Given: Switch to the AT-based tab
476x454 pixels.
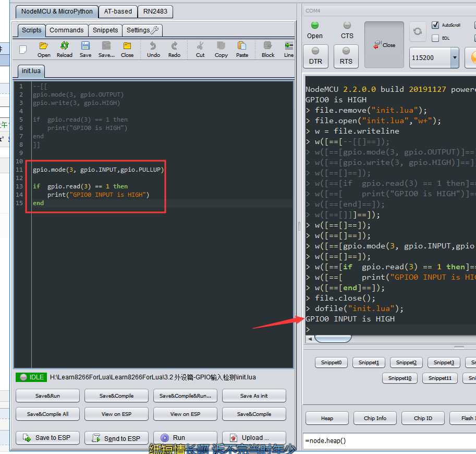Looking at the screenshot, I should (x=118, y=11).
